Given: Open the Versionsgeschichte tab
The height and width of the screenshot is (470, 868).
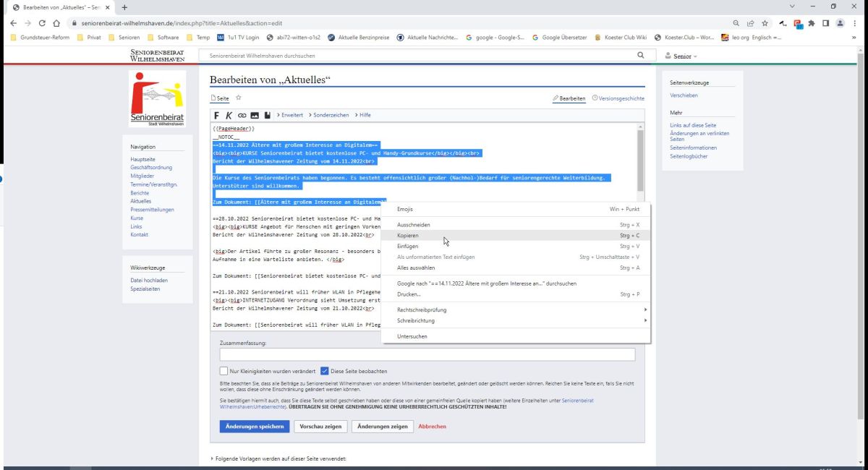Looking at the screenshot, I should (618, 98).
